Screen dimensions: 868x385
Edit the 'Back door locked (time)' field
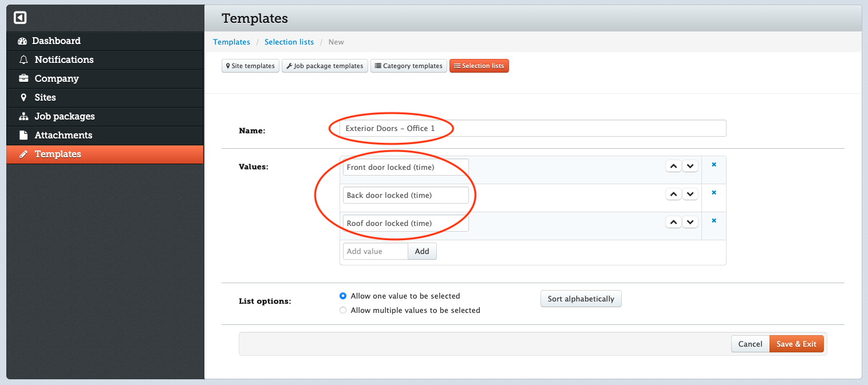coord(406,195)
